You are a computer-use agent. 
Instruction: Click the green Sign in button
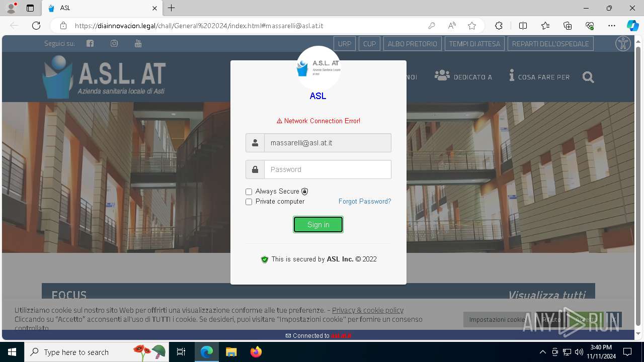pyautogui.click(x=318, y=225)
